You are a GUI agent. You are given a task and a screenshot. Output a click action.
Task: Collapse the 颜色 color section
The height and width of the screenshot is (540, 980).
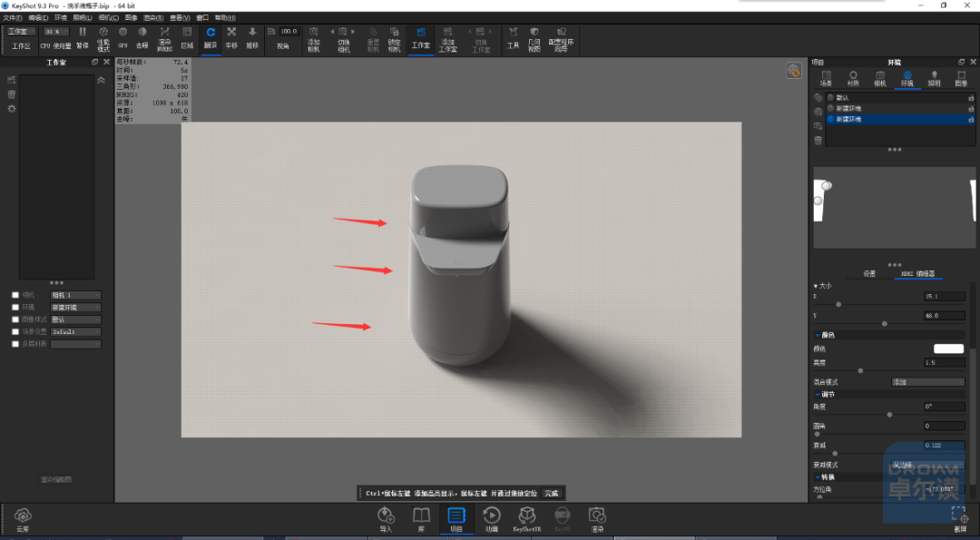pyautogui.click(x=817, y=335)
